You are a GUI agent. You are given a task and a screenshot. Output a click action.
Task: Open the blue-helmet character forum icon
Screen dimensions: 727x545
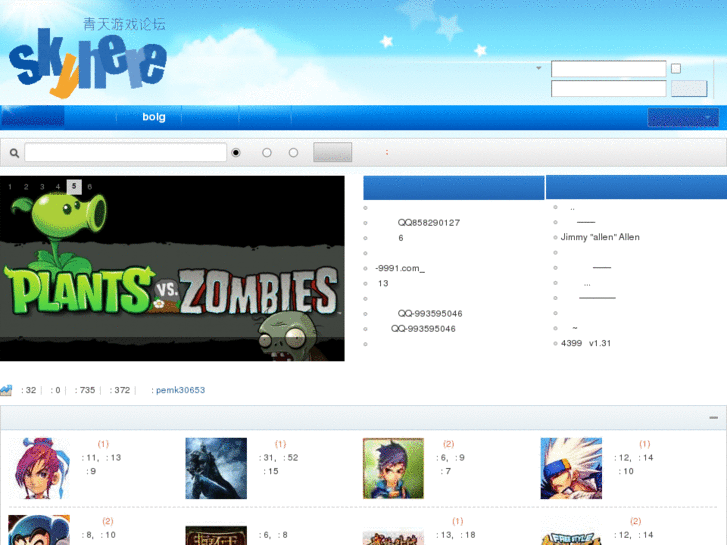point(39,530)
